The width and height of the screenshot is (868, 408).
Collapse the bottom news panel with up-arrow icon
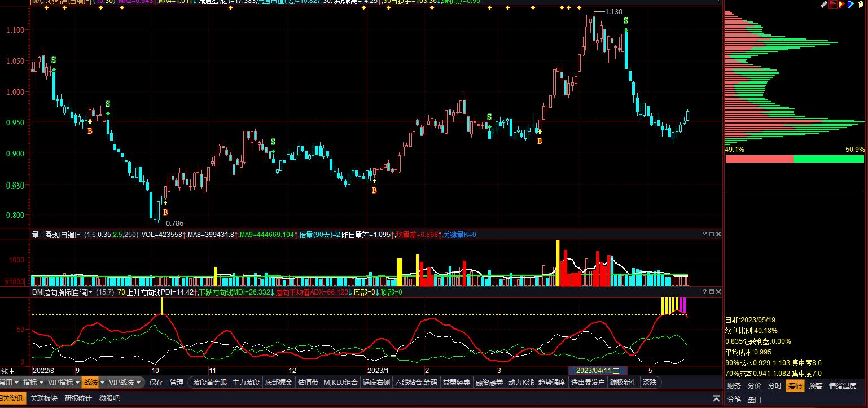[x=716, y=398]
